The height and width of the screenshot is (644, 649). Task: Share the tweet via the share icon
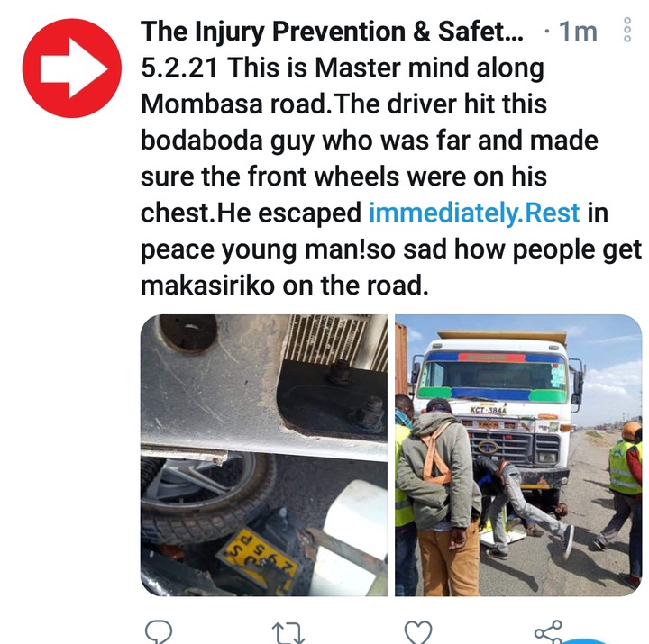(x=548, y=632)
